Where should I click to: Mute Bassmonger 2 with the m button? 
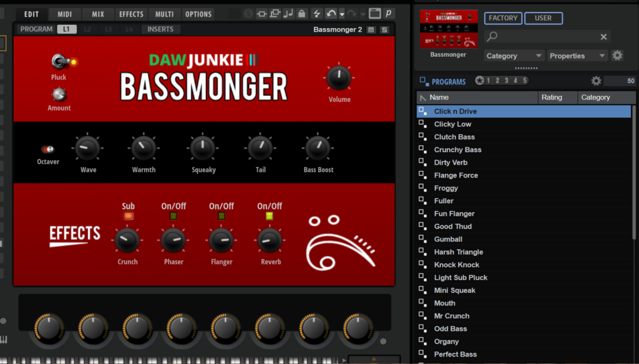click(371, 30)
